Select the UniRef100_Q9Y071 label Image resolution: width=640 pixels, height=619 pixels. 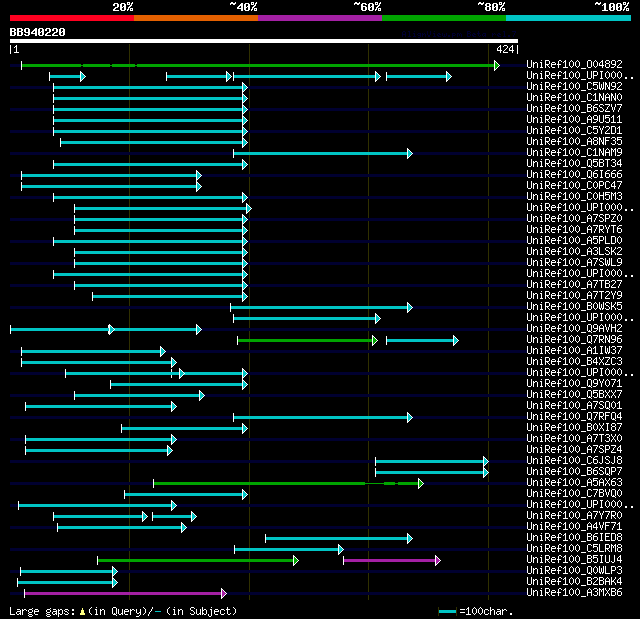point(574,384)
